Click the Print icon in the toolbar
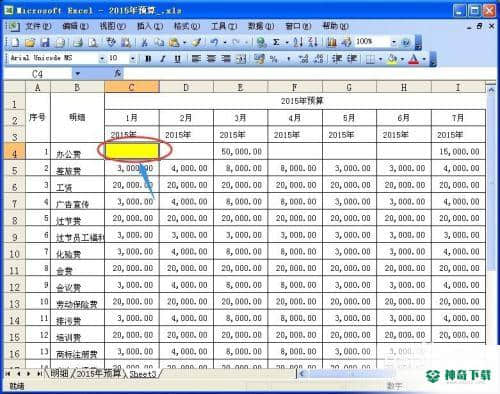The width and height of the screenshot is (500, 394). [x=78, y=42]
